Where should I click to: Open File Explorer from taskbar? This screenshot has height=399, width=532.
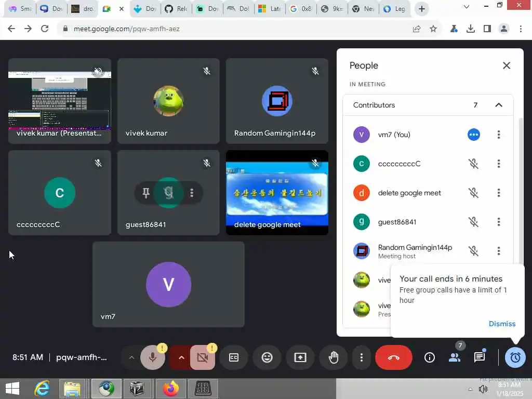pos(72,389)
